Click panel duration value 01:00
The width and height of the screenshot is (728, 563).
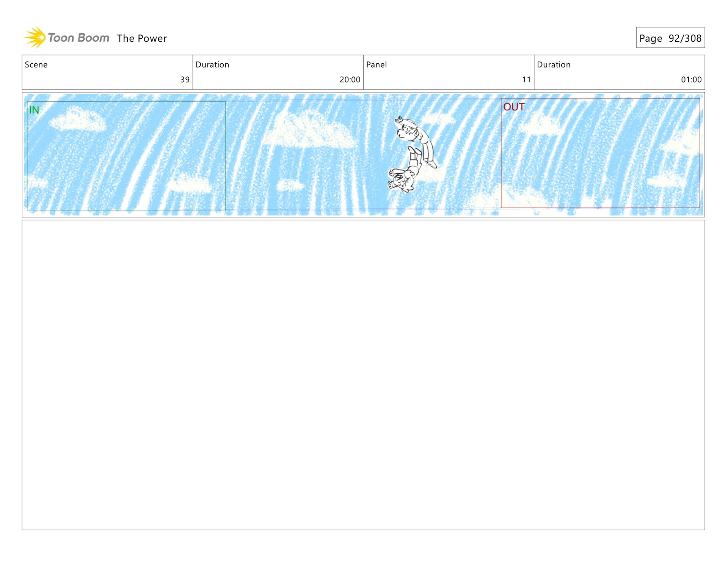(691, 80)
